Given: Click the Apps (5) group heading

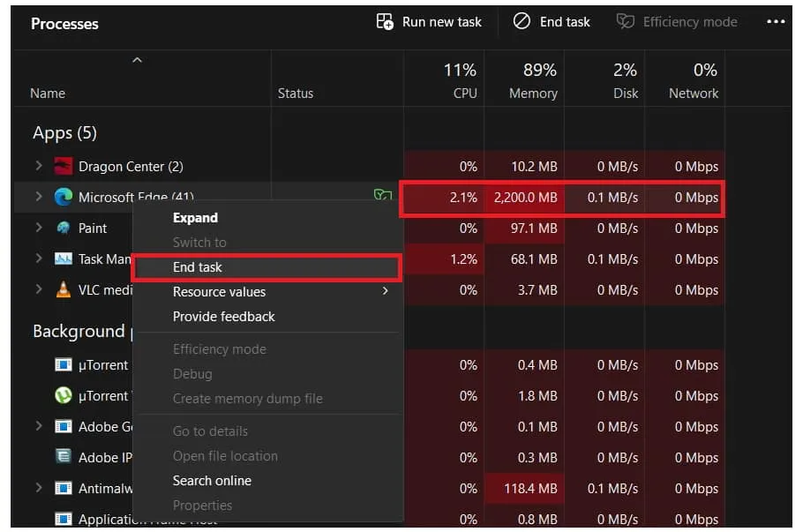Looking at the screenshot, I should pyautogui.click(x=64, y=133).
